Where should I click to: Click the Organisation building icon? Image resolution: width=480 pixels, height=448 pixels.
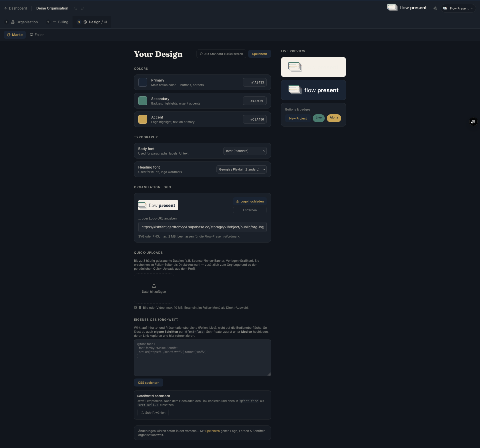13,22
